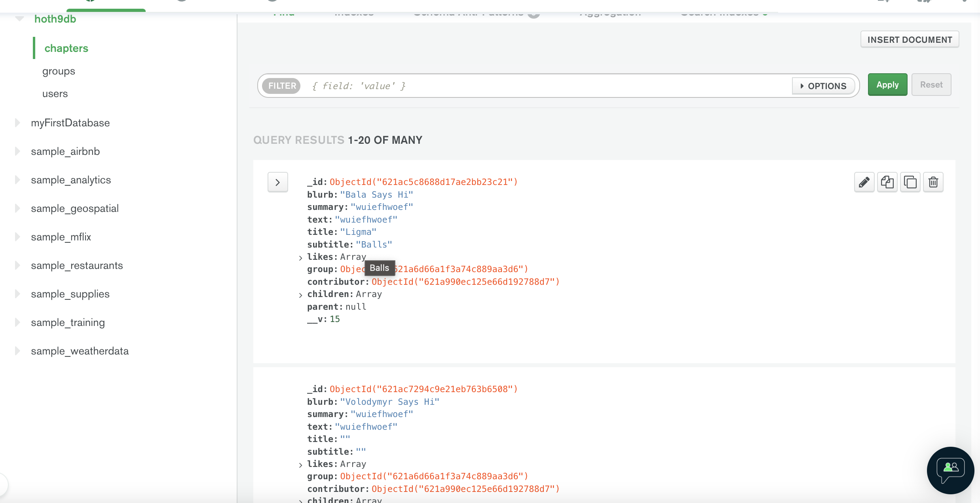This screenshot has height=503, width=980.
Task: Open the support chat bubble icon
Action: (950, 470)
